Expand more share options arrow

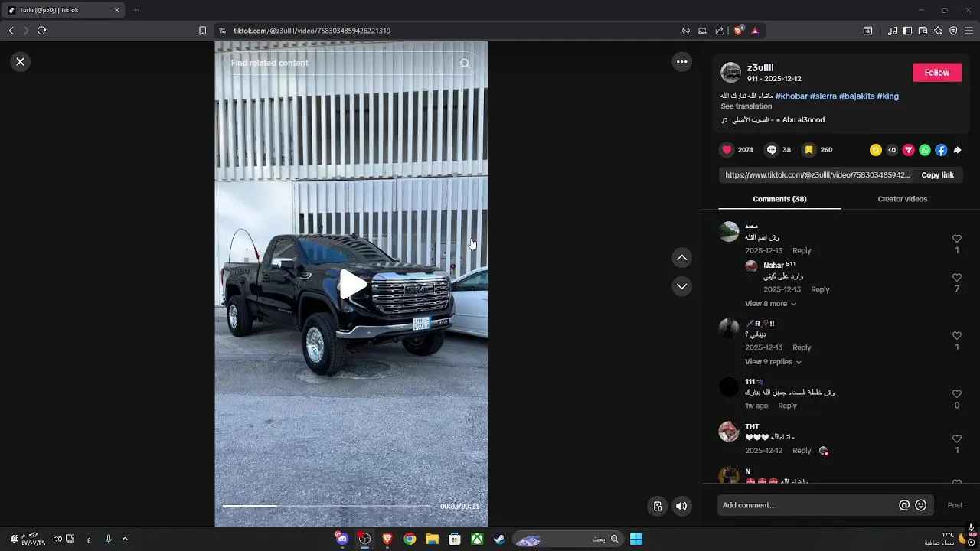point(957,150)
